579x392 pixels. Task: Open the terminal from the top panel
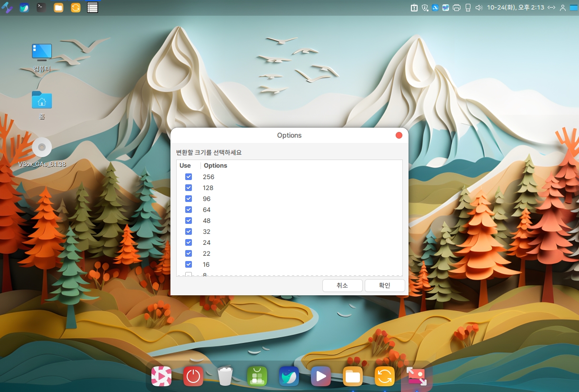tap(41, 8)
